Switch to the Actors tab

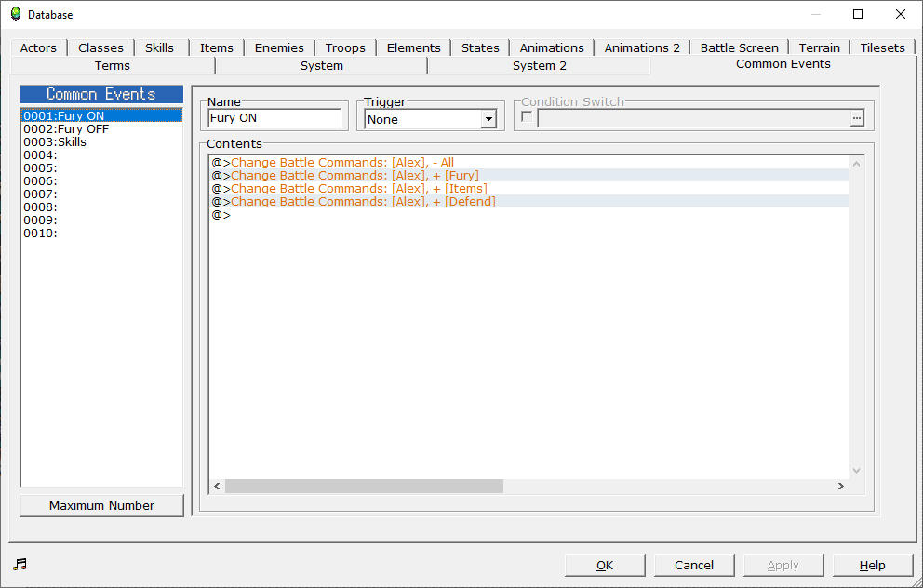click(x=38, y=47)
